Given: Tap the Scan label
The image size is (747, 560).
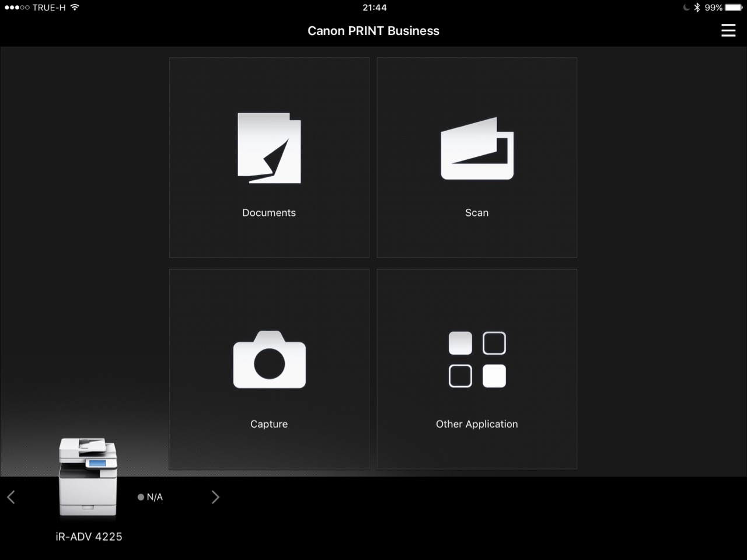Looking at the screenshot, I should pos(477,213).
